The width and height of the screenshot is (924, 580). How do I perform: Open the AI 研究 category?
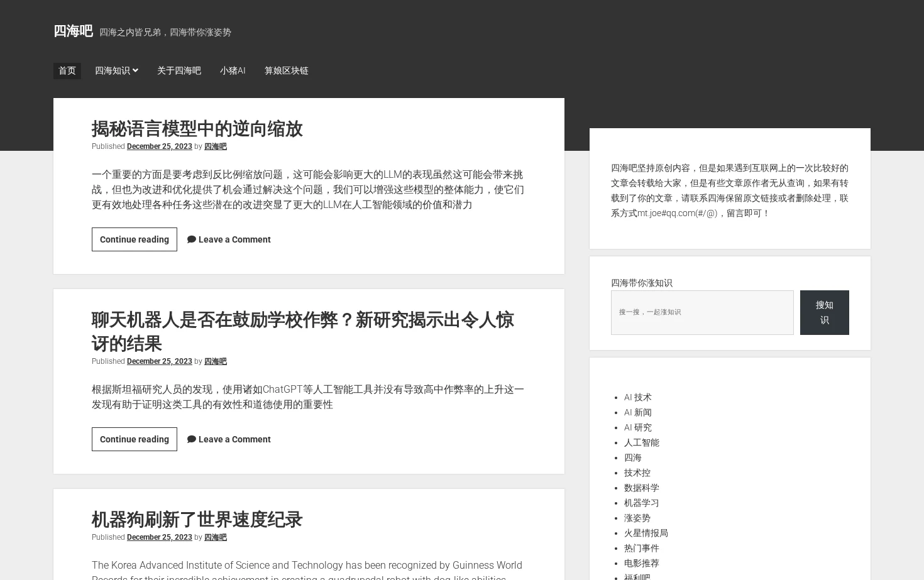coord(637,427)
